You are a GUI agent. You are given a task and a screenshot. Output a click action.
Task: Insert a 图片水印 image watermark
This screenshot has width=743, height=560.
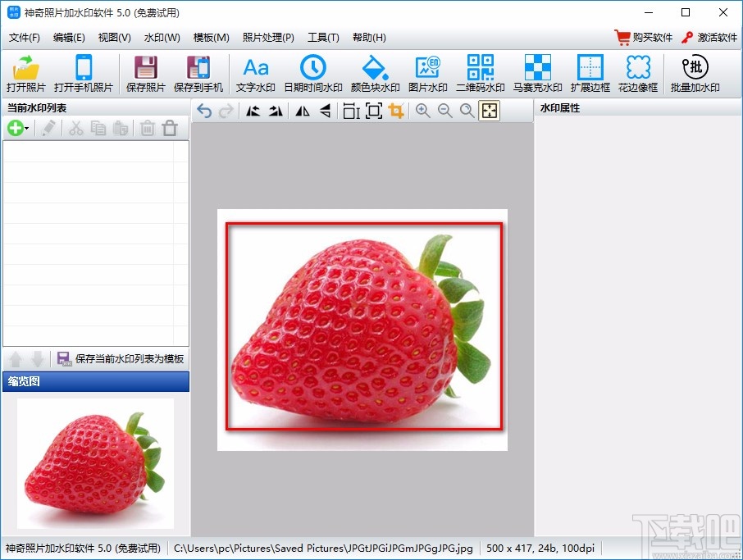pyautogui.click(x=427, y=73)
